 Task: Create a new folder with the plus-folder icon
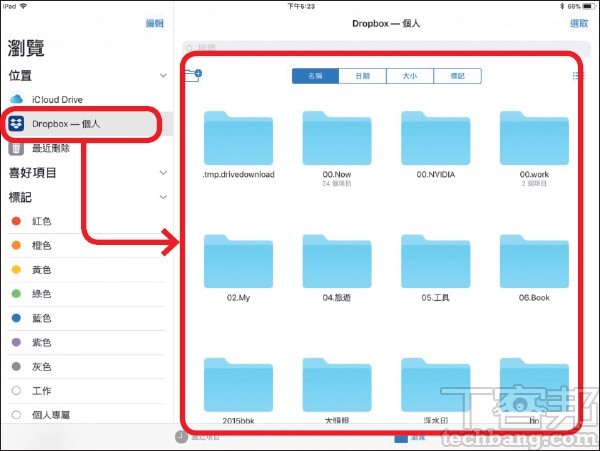[x=194, y=75]
